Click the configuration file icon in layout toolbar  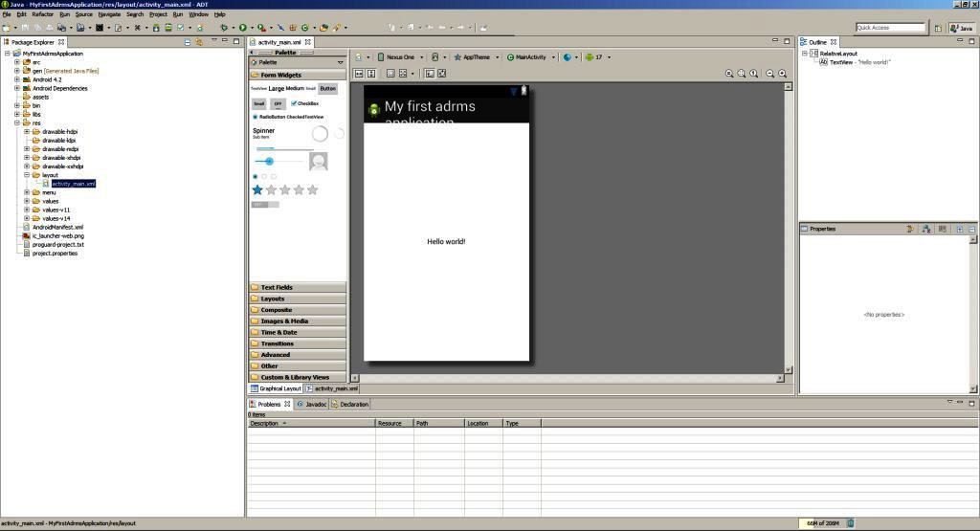[359, 56]
